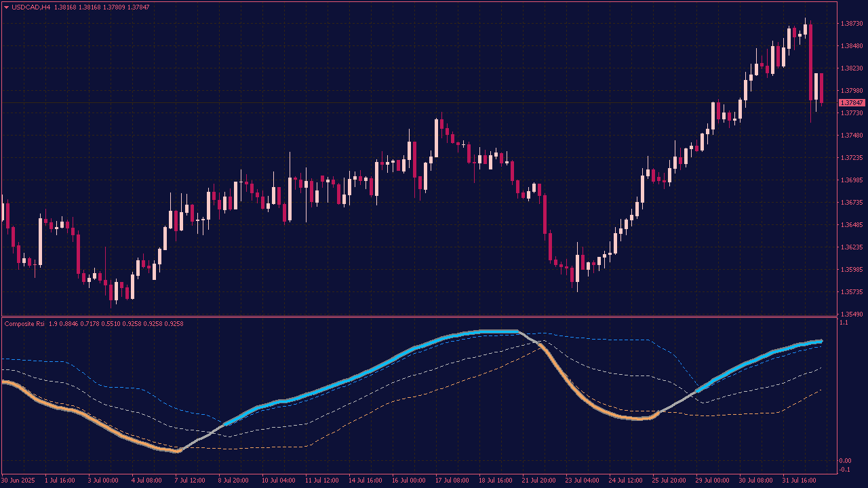The image size is (868, 488).
Task: Click the 17 Jul 08:00 time label
Action: (452, 480)
